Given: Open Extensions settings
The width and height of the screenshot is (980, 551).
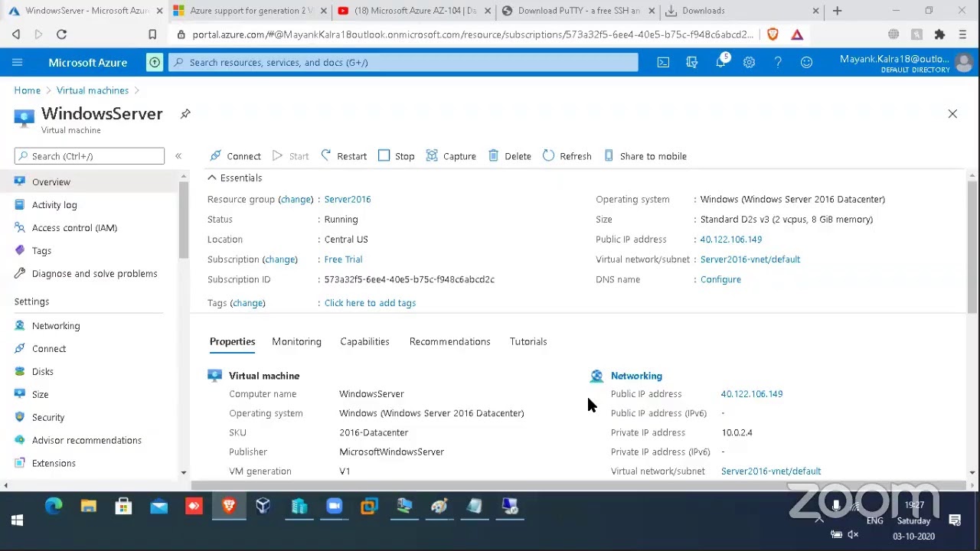Looking at the screenshot, I should pos(54,464).
